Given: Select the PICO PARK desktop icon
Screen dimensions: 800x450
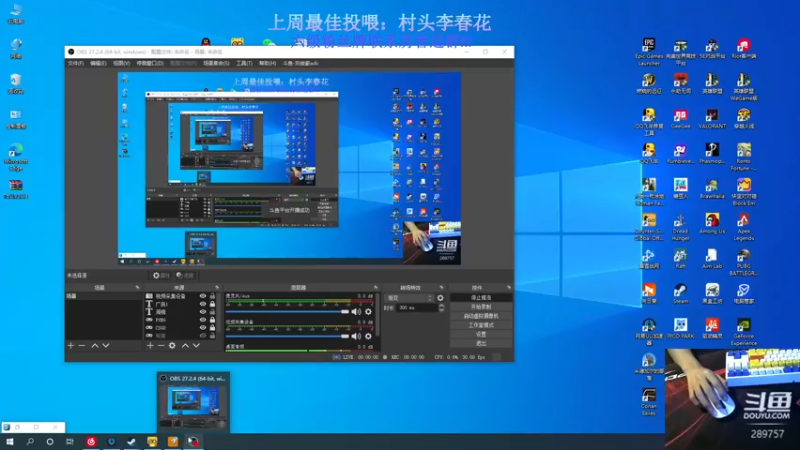Looking at the screenshot, I should [x=680, y=329].
